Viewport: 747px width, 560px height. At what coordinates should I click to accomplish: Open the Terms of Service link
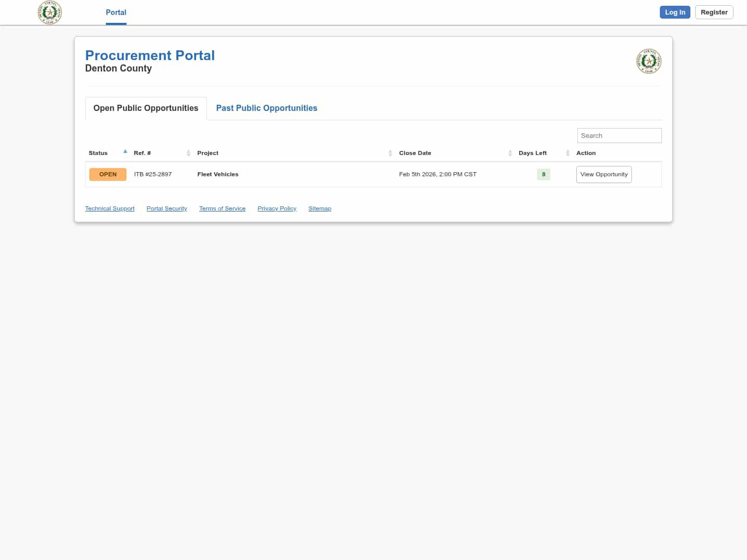[x=222, y=208]
